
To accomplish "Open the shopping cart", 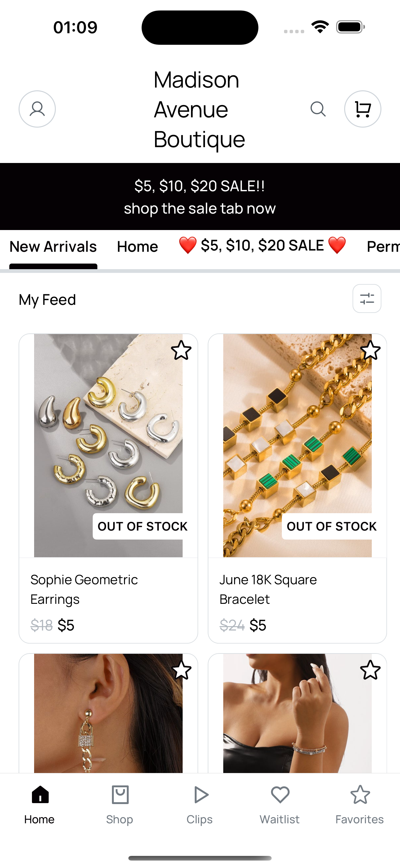I will [362, 109].
